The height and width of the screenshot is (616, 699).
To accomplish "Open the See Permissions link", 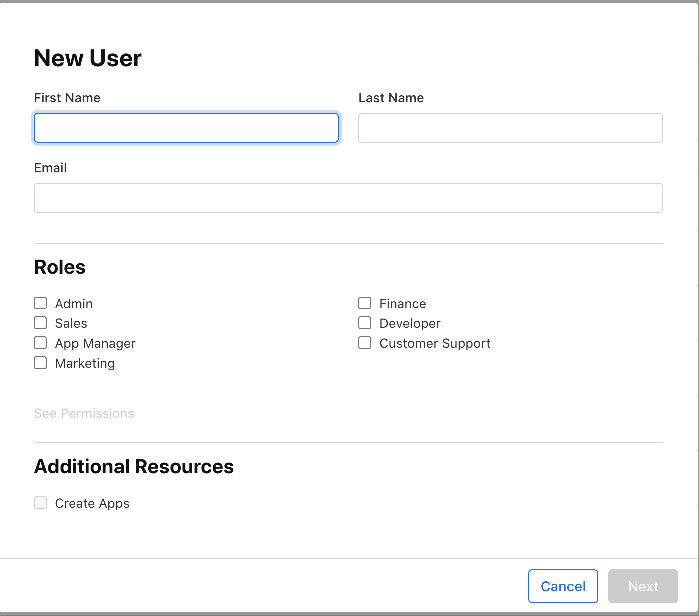I will (x=84, y=413).
